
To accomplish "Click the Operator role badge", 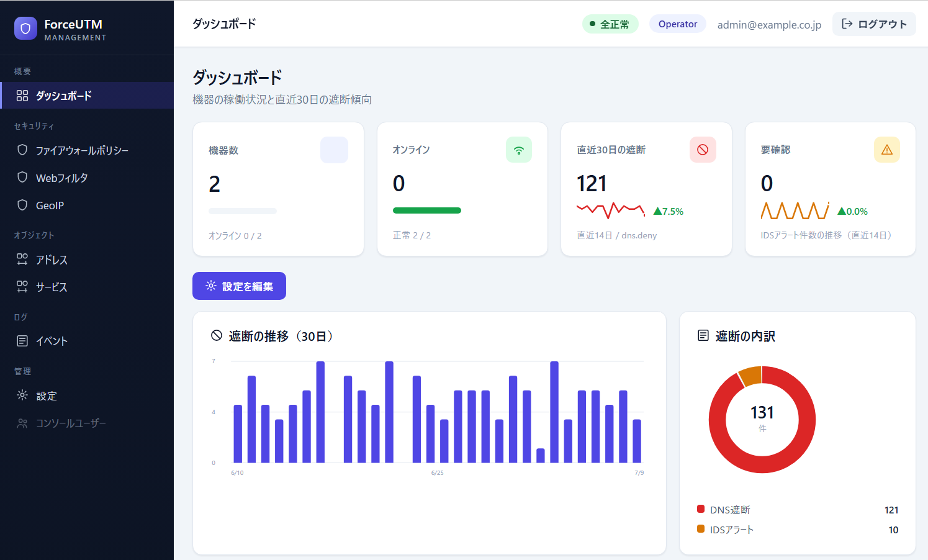I will (x=678, y=24).
